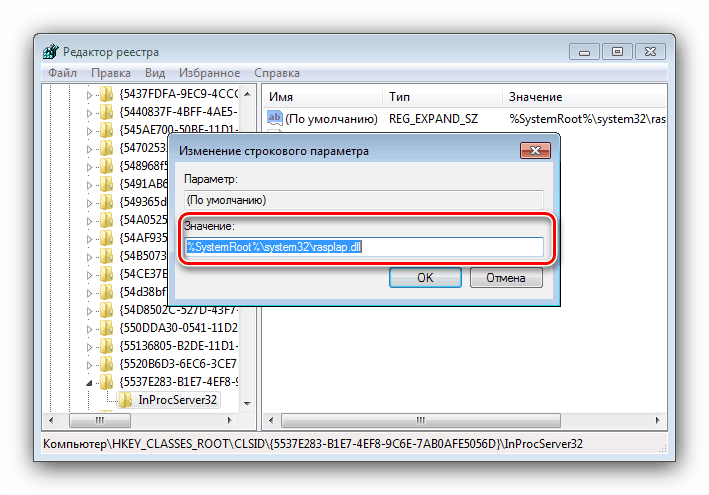The width and height of the screenshot is (709, 495).
Task: Click the folder icon of {55136805-B2DE-11D1- key
Action: pos(106,346)
